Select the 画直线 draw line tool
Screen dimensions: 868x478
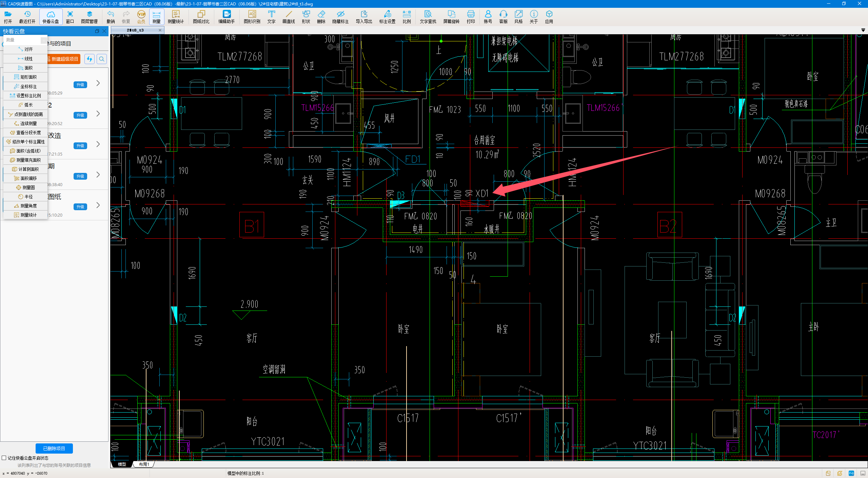click(x=289, y=17)
